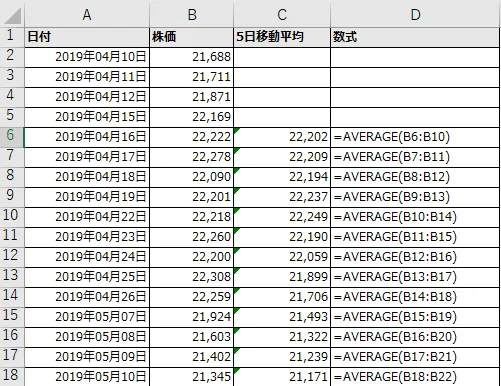
Task: Click formula text =AVERAGE(B15:B19)
Action: point(395,317)
